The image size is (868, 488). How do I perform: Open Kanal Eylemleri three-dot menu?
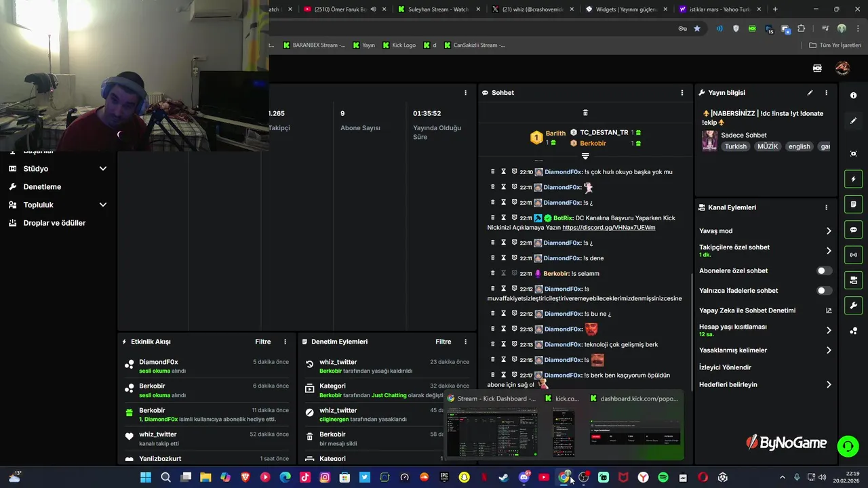[x=826, y=207]
